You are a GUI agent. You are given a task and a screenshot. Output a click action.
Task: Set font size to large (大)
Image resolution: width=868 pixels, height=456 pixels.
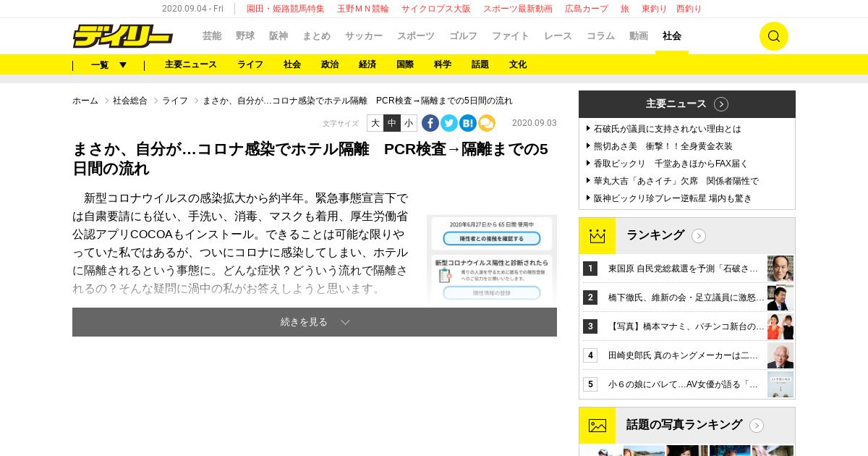(x=375, y=123)
